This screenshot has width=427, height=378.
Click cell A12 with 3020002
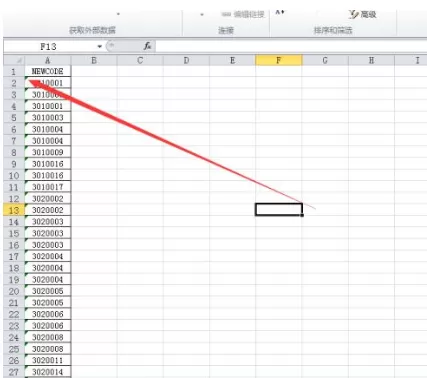[48, 199]
